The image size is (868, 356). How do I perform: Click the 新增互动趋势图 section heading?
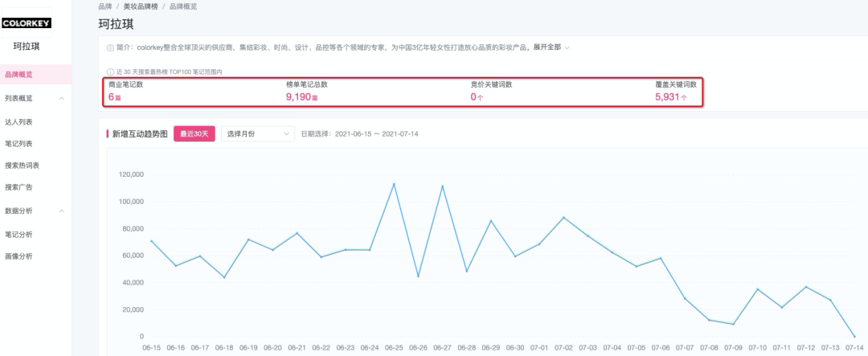[x=140, y=134]
